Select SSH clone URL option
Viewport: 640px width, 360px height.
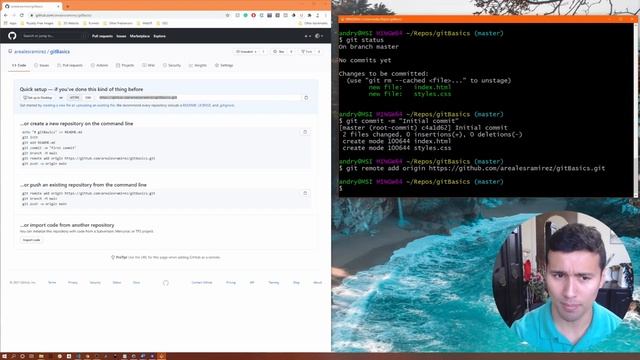coord(88,98)
